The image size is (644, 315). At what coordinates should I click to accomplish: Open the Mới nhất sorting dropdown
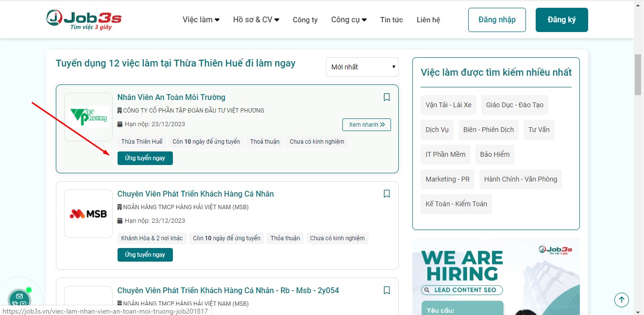pyautogui.click(x=362, y=67)
